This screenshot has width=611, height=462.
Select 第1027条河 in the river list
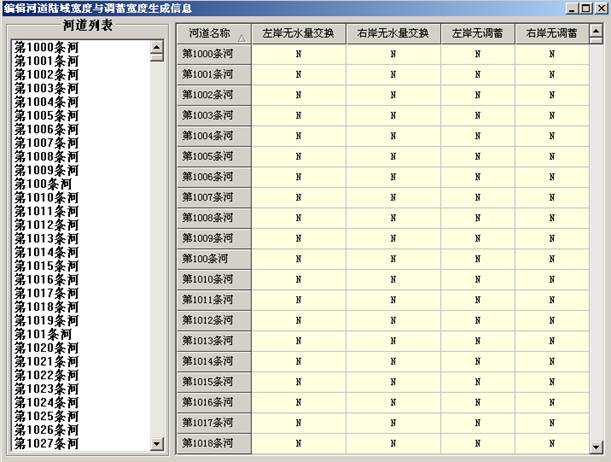(46, 443)
